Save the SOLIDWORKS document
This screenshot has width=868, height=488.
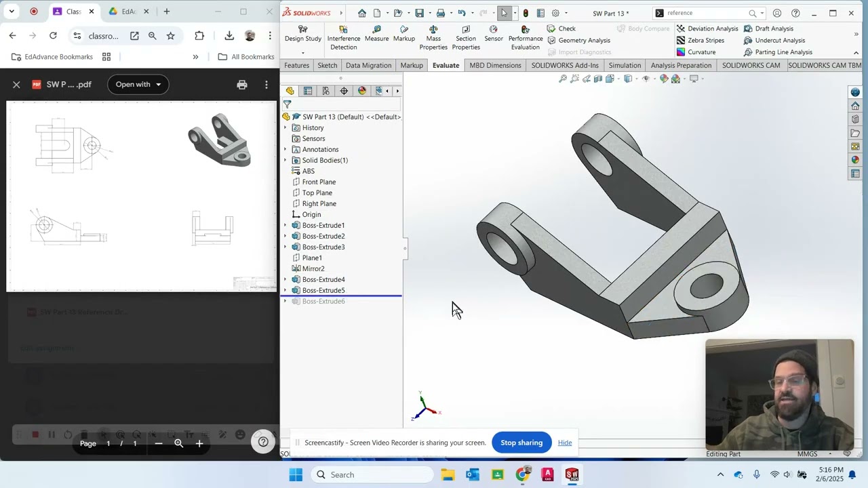[x=420, y=13]
